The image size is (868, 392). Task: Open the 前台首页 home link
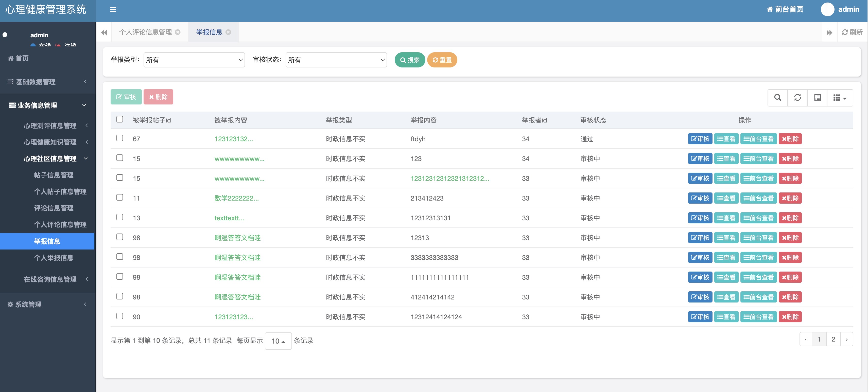785,9
